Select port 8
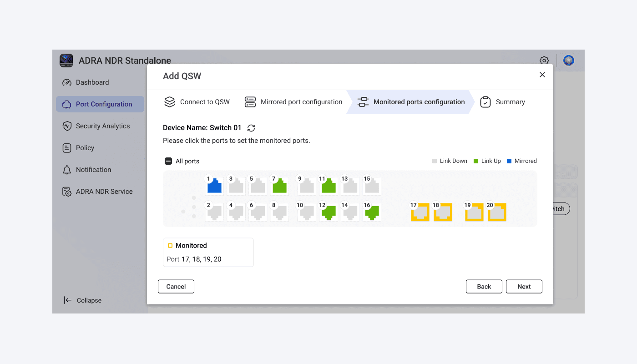637x364 pixels. coord(279,212)
